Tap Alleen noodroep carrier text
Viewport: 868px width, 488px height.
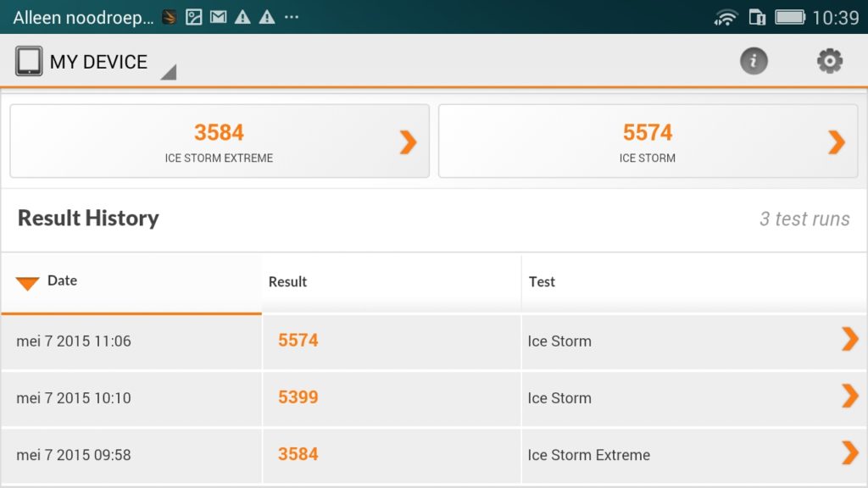tap(84, 18)
